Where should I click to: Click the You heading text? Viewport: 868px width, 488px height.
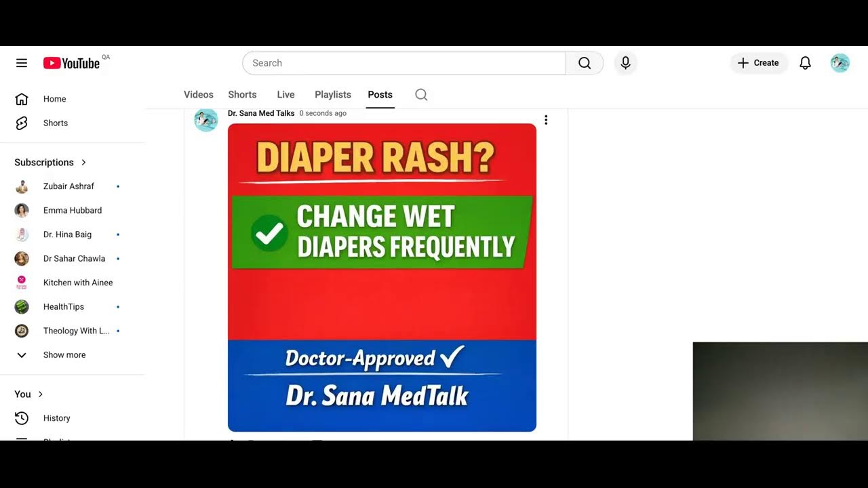click(x=22, y=394)
